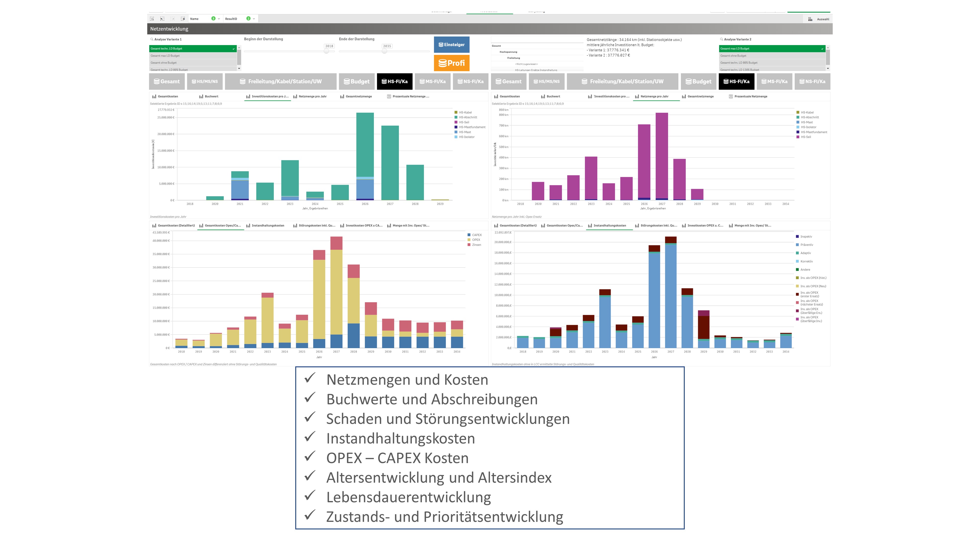The height and width of the screenshot is (551, 980).
Task: Click search icon for Analyse Variante 2
Action: [x=721, y=39]
